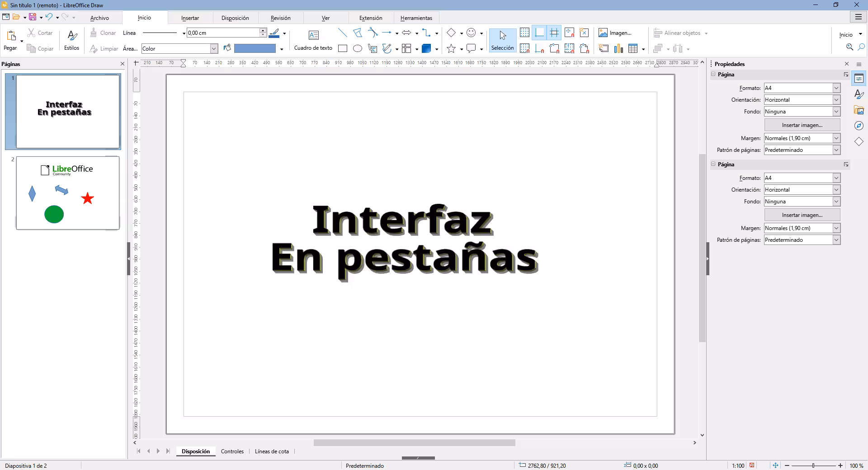Insert a star shape
Screen dimensions: 868x470
tap(451, 49)
